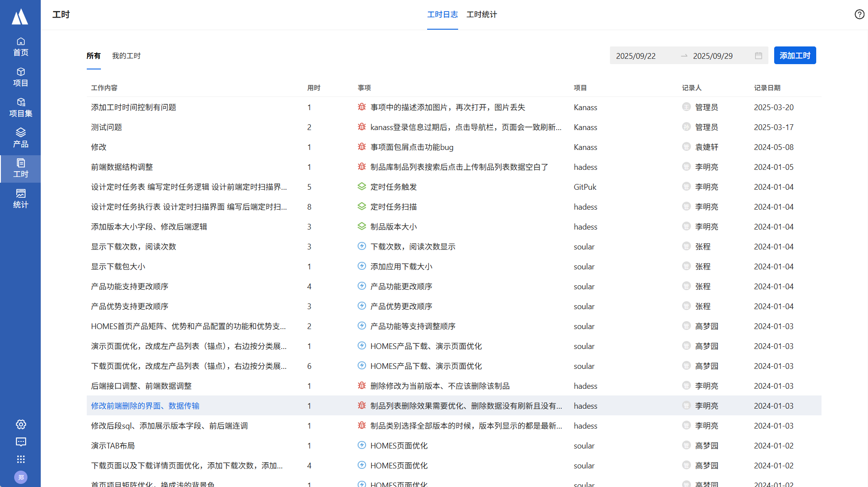Click the message chat icon in sidebar

point(21,442)
